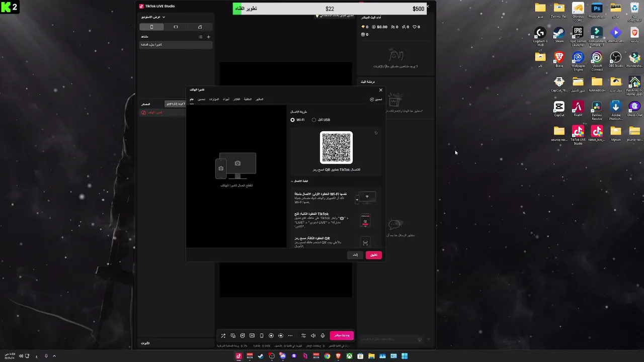Image resolution: width=644 pixels, height=362 pixels.
Task: Click the cancel button in phone camera dialog
Action: [355, 255]
